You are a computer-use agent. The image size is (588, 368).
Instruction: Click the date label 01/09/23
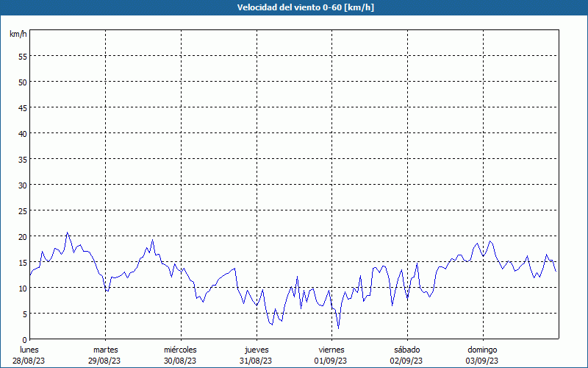[x=330, y=361]
